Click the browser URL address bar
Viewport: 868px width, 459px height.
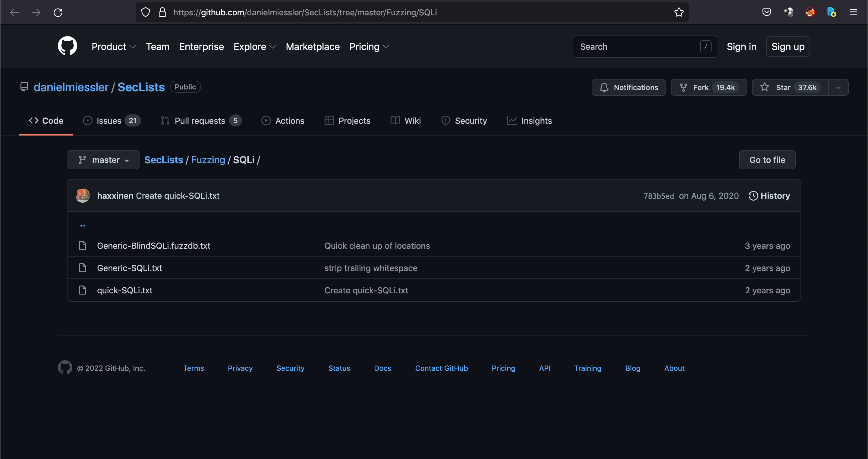pos(412,12)
